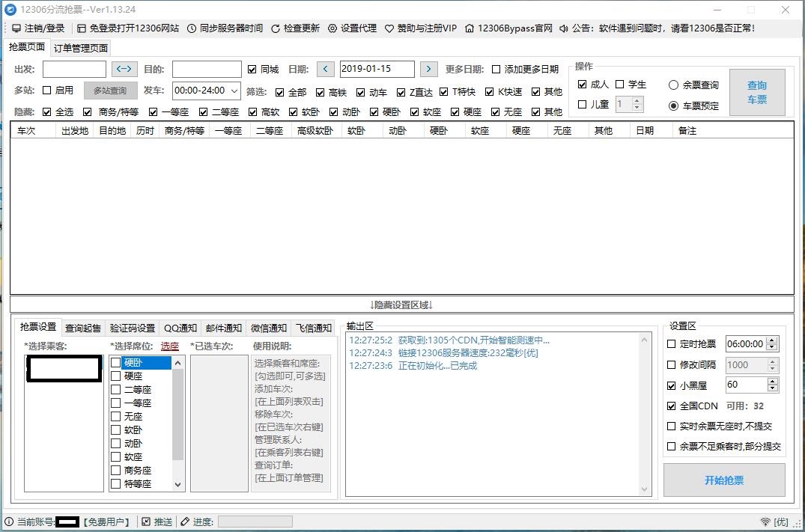Open 设置代理 gear item
The width and height of the screenshot is (805, 532).
(352, 28)
